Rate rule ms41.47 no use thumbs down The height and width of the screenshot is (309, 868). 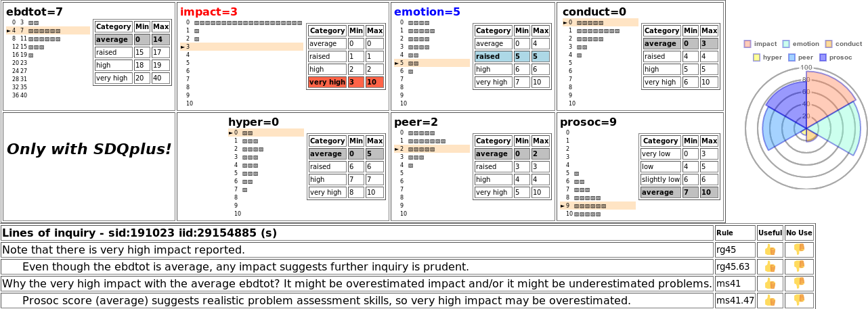point(799,300)
